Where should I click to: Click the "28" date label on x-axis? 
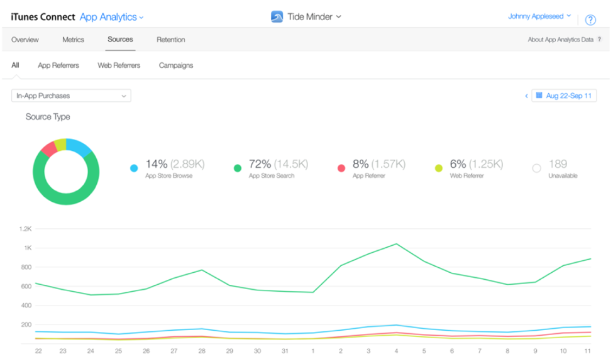202,351
